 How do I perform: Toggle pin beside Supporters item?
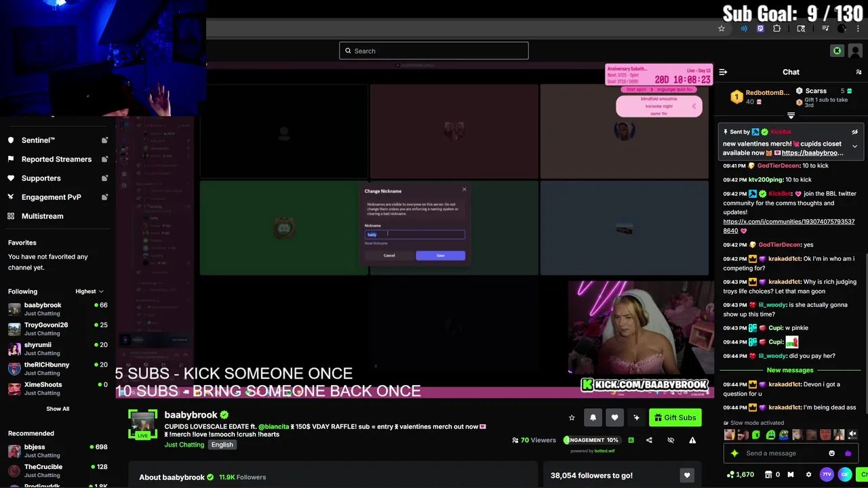point(104,178)
